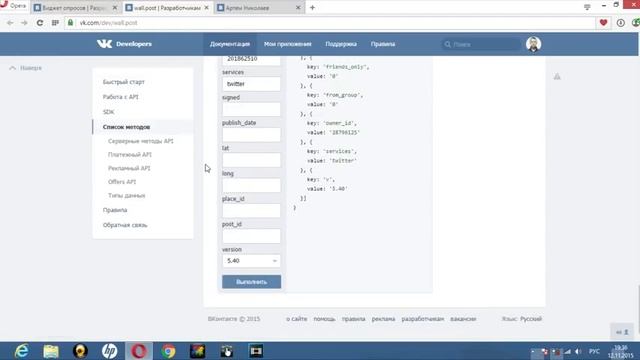This screenshot has height=360, width=640.
Task: Click the browser forward arrow
Action: click(24, 23)
